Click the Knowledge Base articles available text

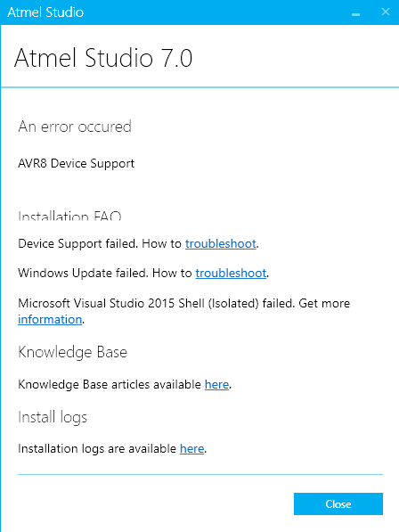click(x=110, y=384)
